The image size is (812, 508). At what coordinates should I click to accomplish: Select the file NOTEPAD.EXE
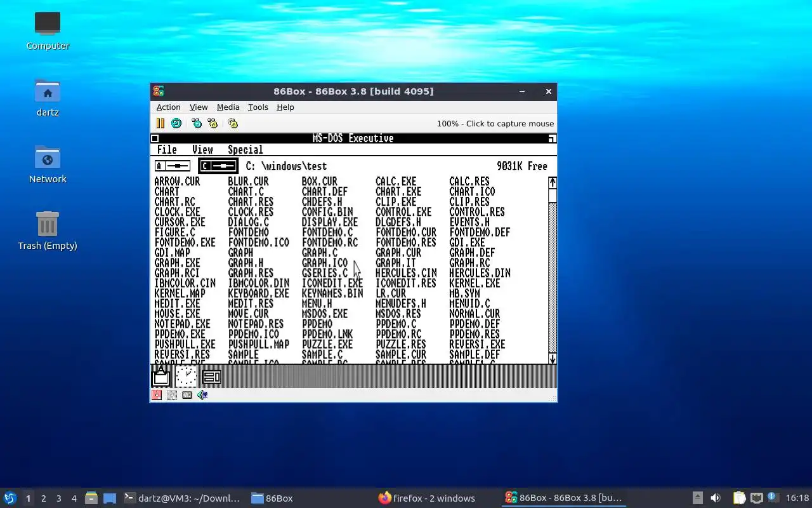182,324
